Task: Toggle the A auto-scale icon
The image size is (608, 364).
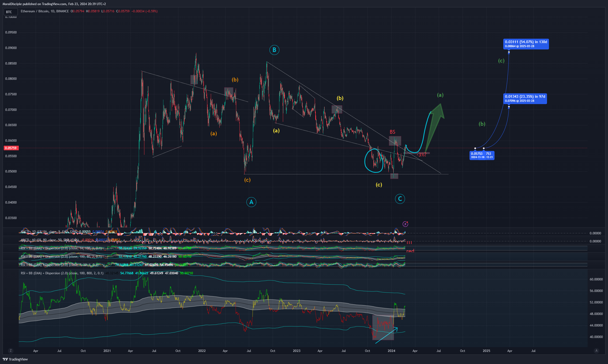Action: tap(596, 351)
